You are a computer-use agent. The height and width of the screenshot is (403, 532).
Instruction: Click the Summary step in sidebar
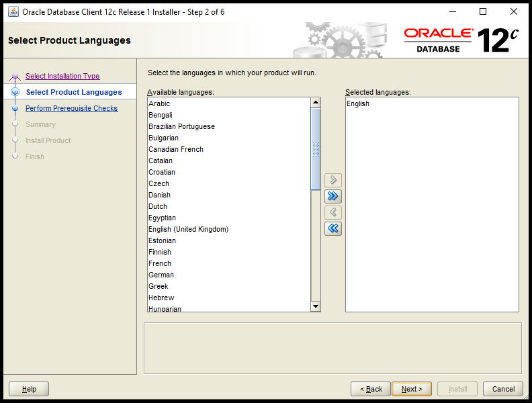click(x=40, y=124)
